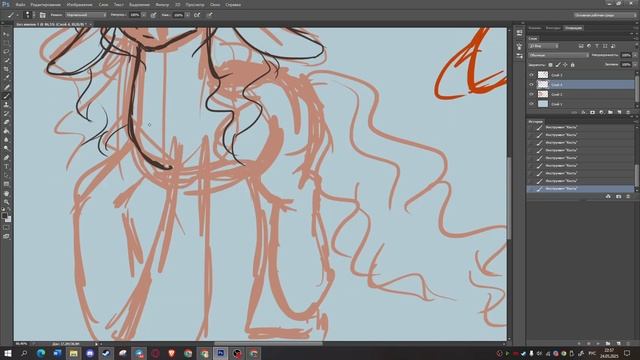The width and height of the screenshot is (640, 360).
Task: Hide layer Слой 3
Action: pyautogui.click(x=531, y=75)
